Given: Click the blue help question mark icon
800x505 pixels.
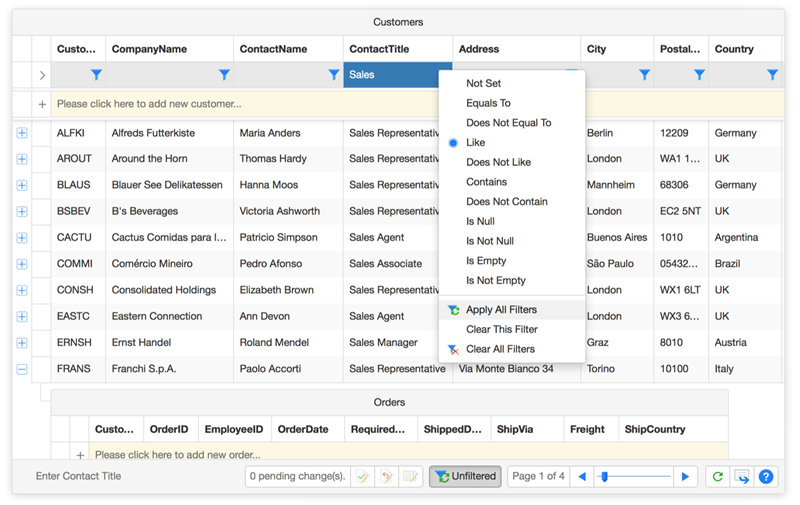Looking at the screenshot, I should click(766, 477).
